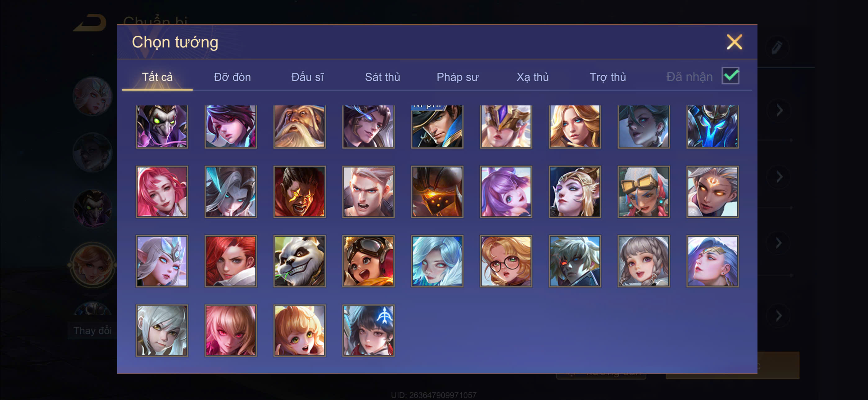Open the Đỡ đòn tab

coord(232,77)
